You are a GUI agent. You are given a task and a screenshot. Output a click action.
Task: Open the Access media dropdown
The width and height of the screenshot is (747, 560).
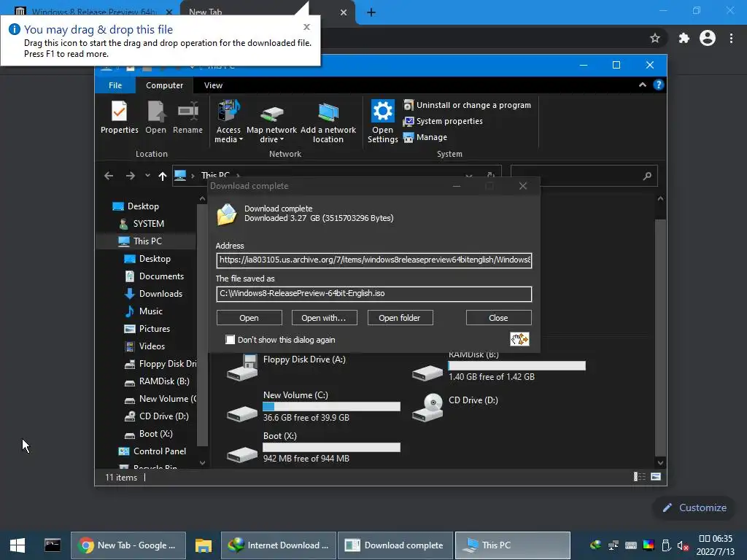pyautogui.click(x=228, y=122)
